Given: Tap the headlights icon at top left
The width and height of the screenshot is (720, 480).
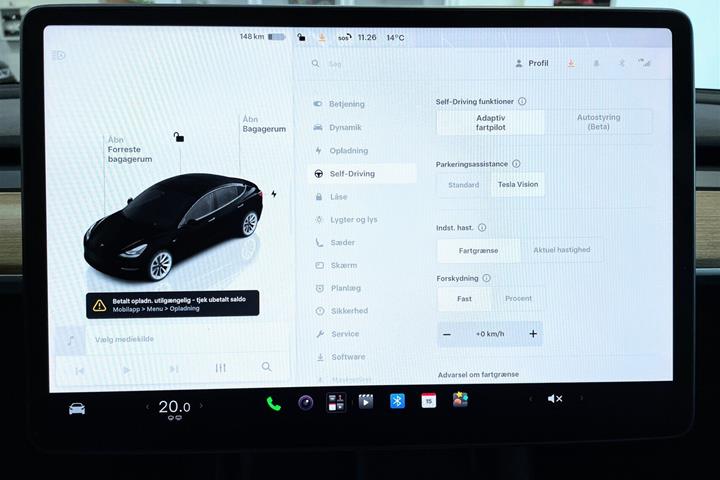Looking at the screenshot, I should click(59, 56).
